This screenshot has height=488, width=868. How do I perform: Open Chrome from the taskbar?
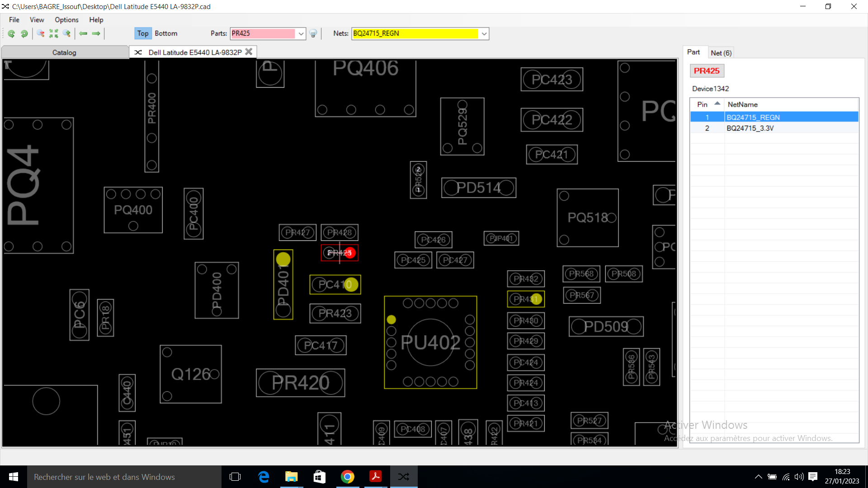coord(347,477)
